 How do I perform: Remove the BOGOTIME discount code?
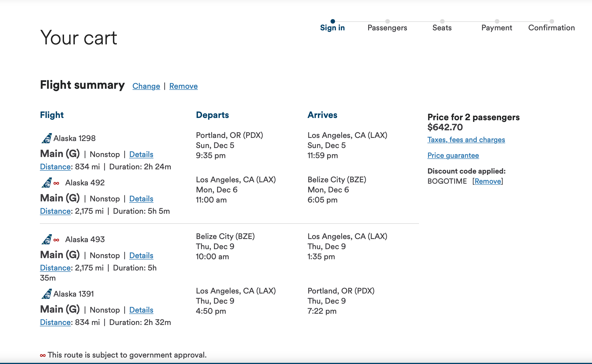(x=488, y=181)
